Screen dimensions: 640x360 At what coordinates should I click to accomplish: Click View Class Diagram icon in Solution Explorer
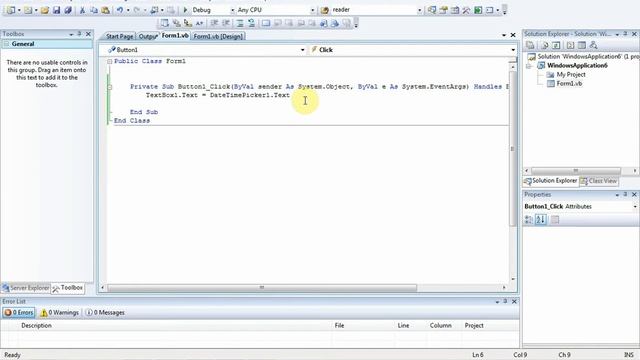(593, 45)
